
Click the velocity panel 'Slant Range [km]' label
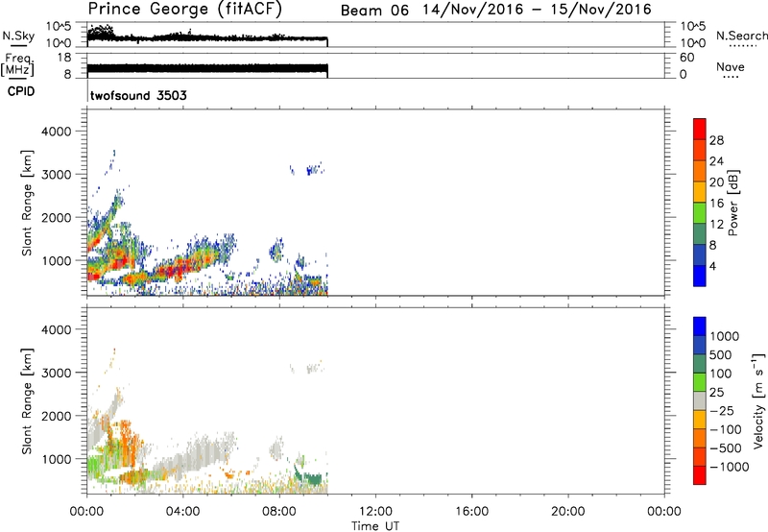(x=27, y=400)
